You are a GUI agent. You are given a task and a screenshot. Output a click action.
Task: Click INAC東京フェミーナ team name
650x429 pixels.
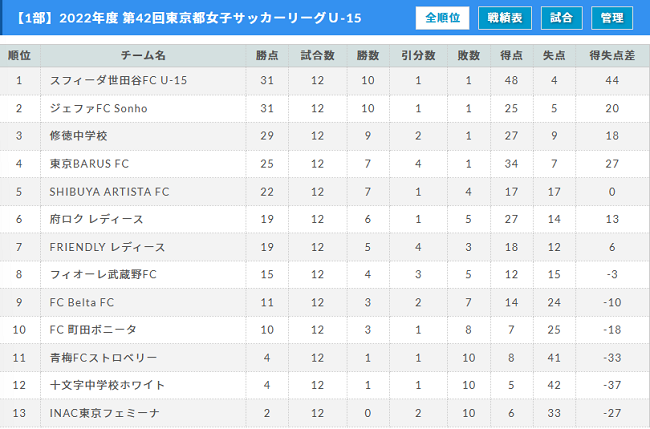pos(104,413)
